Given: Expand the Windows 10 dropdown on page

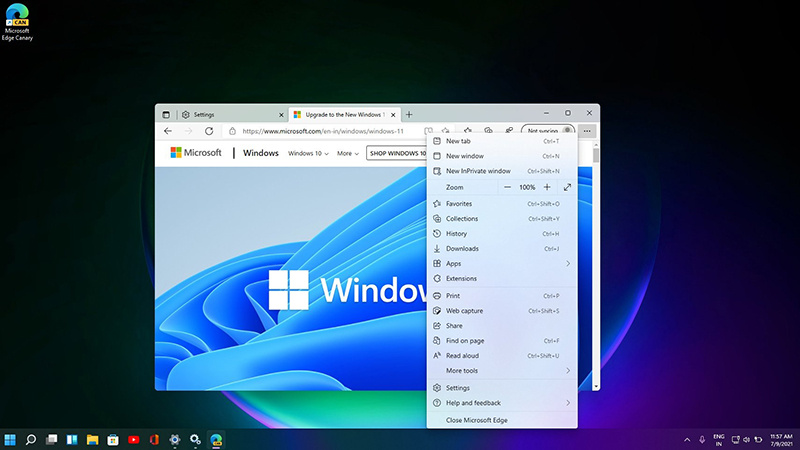Looking at the screenshot, I should tap(308, 153).
